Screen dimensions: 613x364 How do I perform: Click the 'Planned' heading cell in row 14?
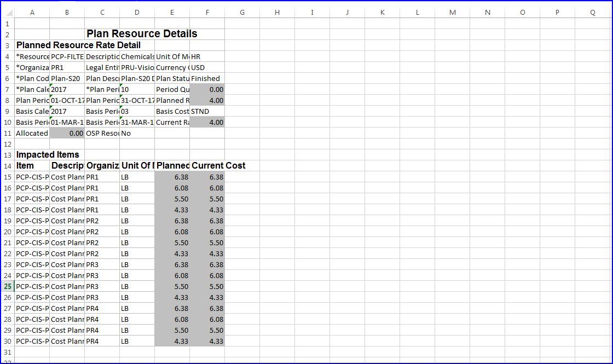[172, 165]
